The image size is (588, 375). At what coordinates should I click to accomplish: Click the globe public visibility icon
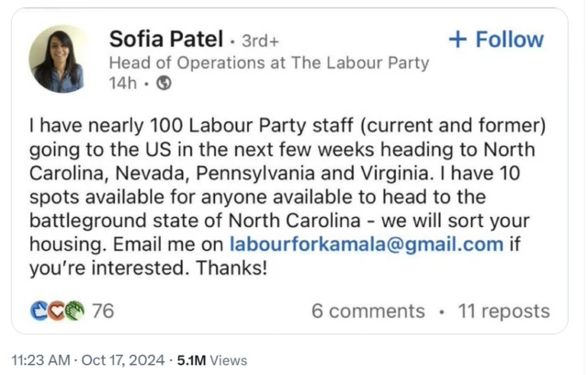tap(164, 84)
